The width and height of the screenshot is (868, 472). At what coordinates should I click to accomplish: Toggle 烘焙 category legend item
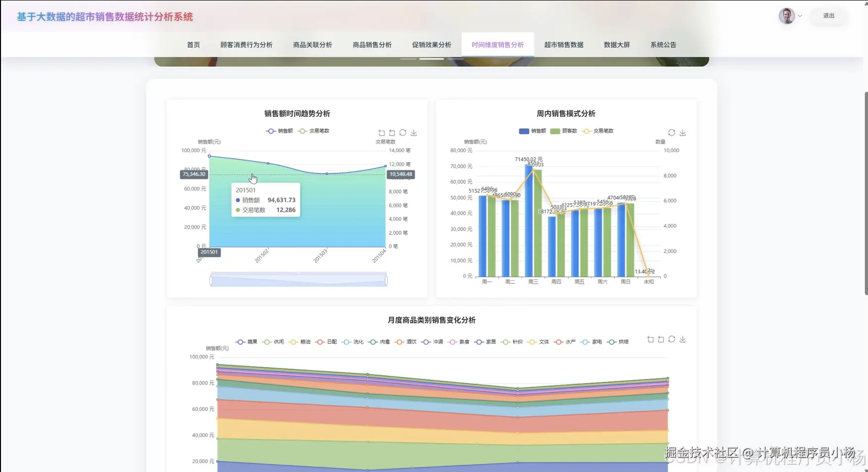point(618,342)
